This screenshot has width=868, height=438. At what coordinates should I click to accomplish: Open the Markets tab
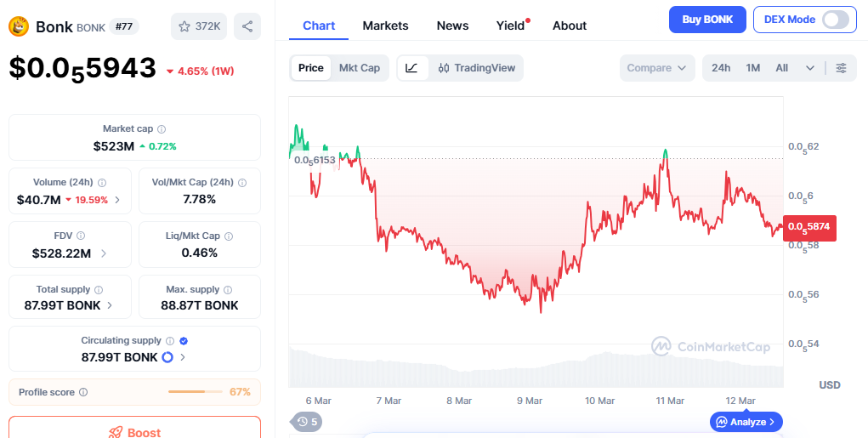tap(385, 26)
